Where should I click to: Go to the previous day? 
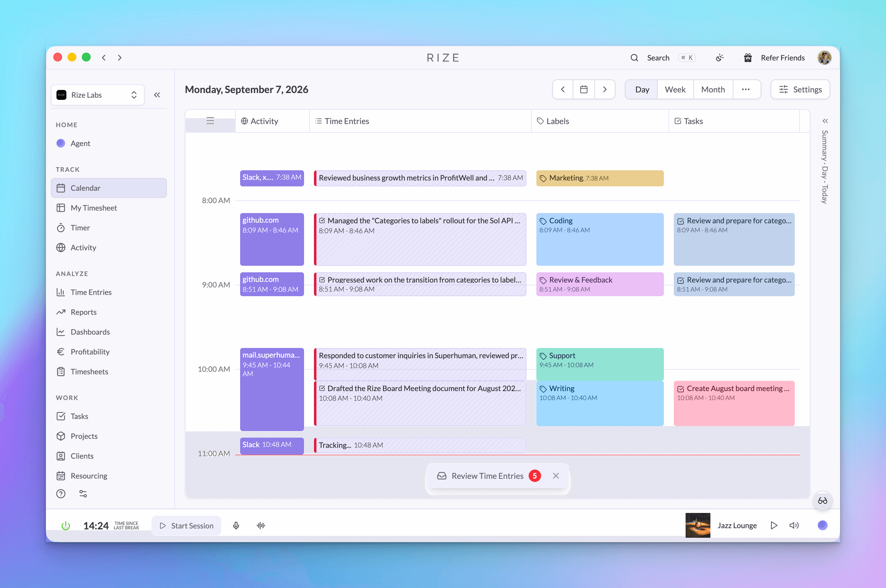(x=563, y=89)
